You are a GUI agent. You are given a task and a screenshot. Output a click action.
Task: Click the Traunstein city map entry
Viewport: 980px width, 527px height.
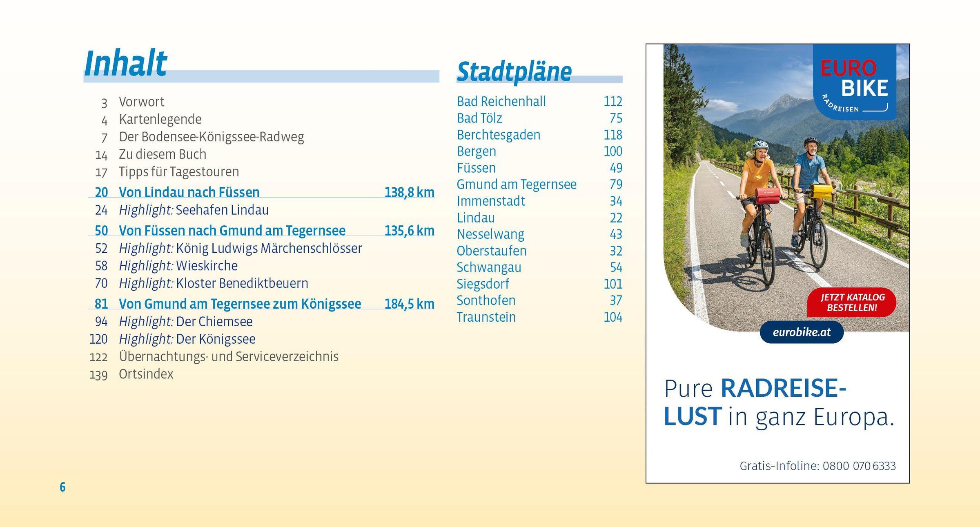(486, 317)
